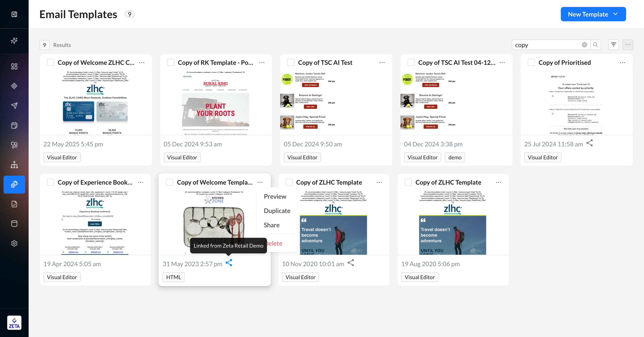The width and height of the screenshot is (644, 337).
Task: Select Preview in the context menu
Action: [275, 196]
